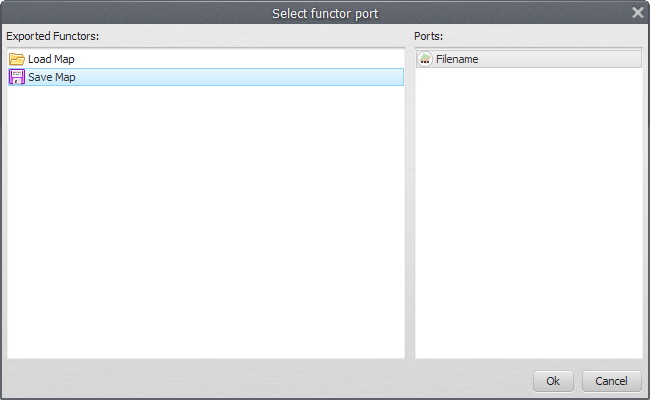Click the divider between functors and ports lists

(410, 200)
